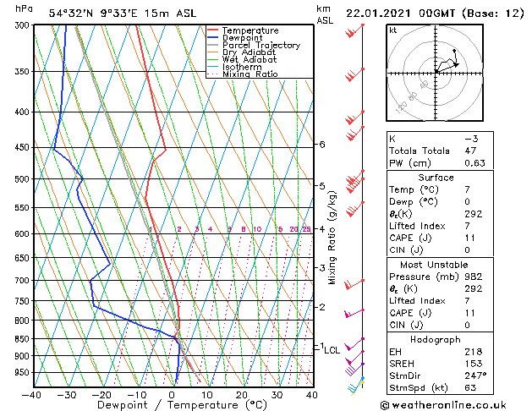
Task: Open the weatheronline.co.uk copyright link
Action: click(443, 405)
